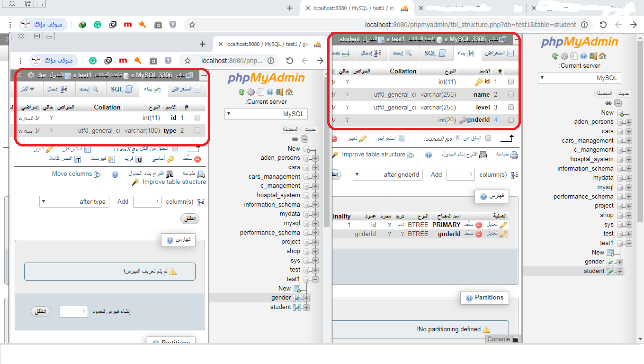Screen dimensions: 644x364
Task: Tick the checkbox for the id column in gender table
Action: pyautogui.click(x=197, y=118)
